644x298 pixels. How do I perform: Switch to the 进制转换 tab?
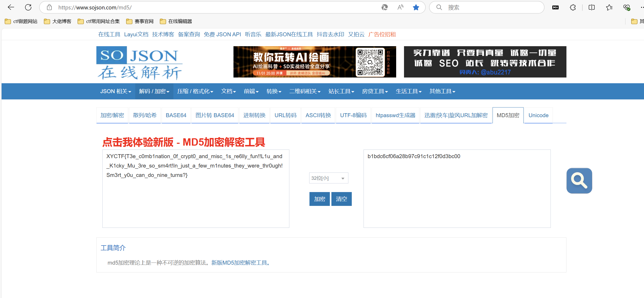click(254, 115)
